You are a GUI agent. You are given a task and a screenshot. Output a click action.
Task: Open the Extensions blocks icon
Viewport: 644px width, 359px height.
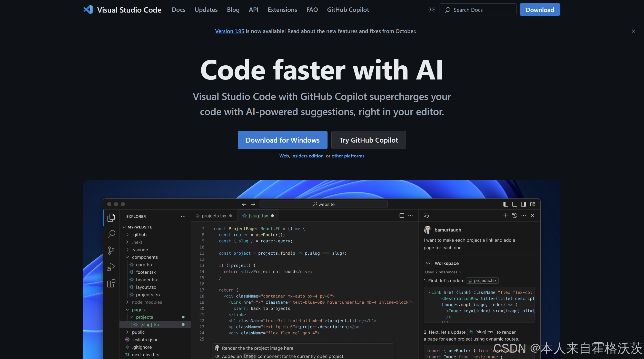coord(111,283)
